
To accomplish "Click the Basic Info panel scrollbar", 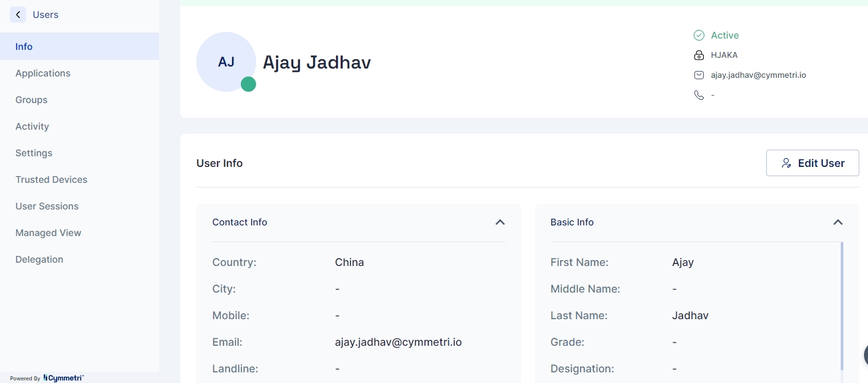I will pyautogui.click(x=842, y=306).
